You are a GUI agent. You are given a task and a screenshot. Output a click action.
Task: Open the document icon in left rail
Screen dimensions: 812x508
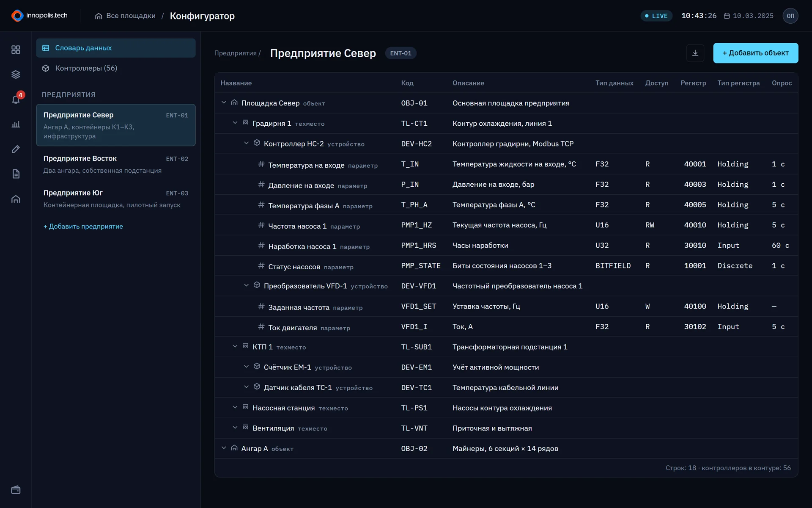point(16,174)
